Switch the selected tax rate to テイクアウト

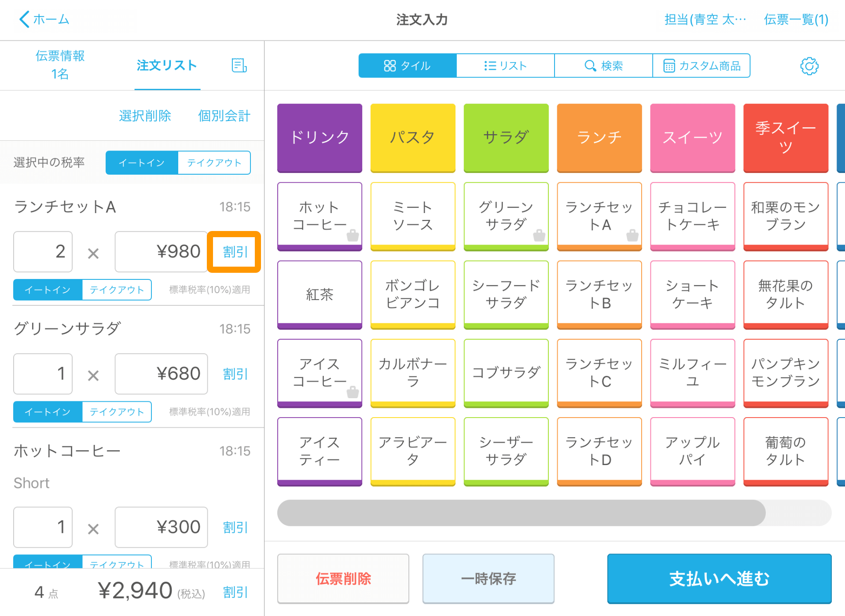point(214,163)
